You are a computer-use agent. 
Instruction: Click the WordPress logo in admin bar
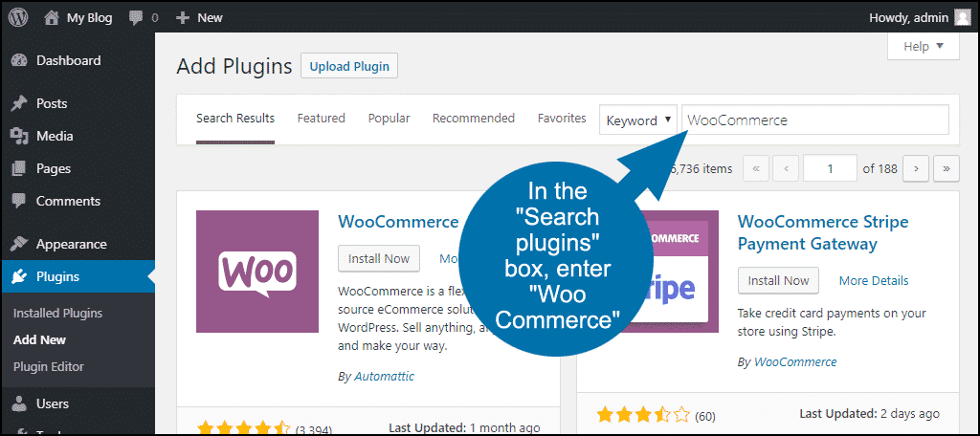click(x=18, y=17)
